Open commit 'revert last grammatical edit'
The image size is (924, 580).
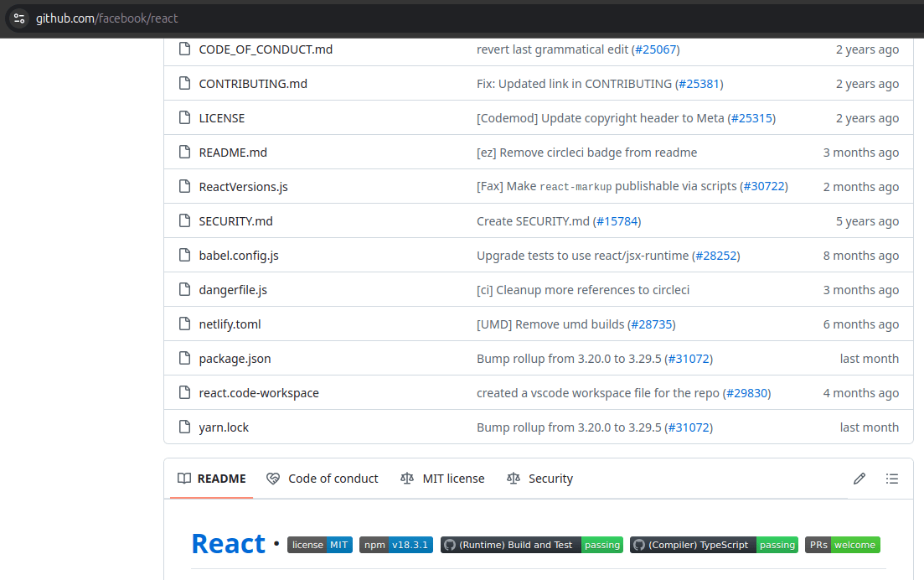(552, 49)
